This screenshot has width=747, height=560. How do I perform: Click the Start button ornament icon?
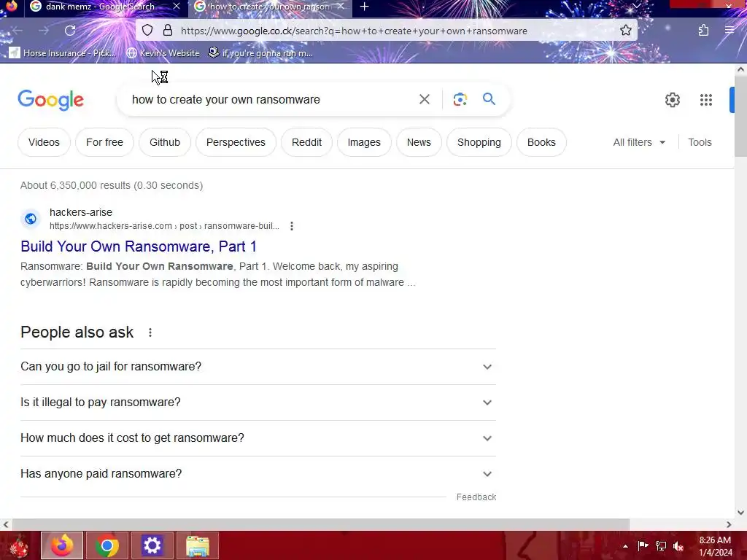tap(18, 545)
